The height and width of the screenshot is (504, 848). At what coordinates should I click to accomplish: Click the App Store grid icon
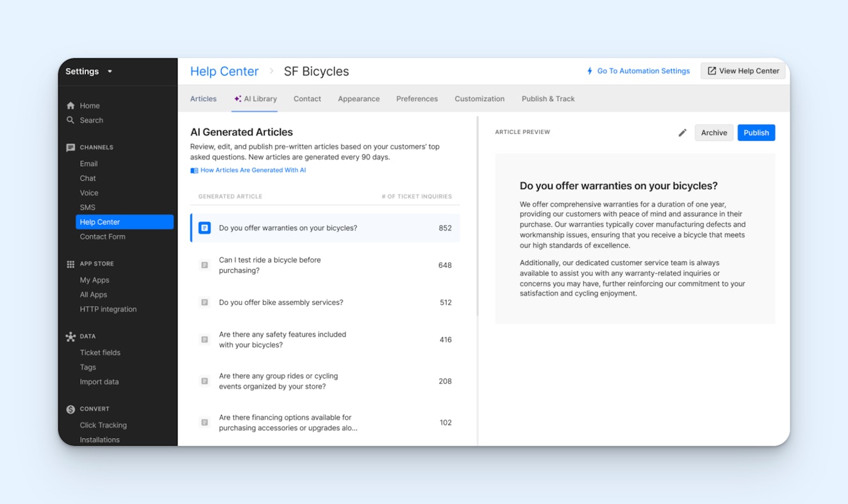click(x=71, y=264)
